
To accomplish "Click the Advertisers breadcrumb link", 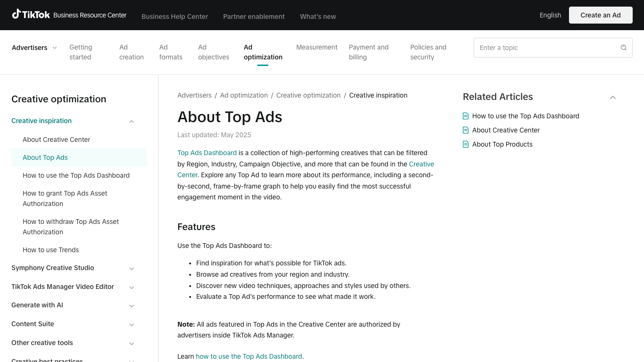I will coord(194,95).
